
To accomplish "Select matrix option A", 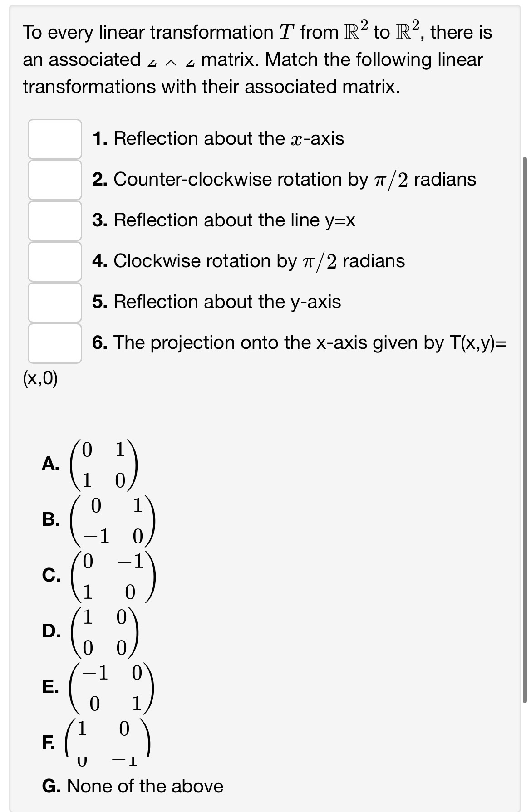I will coord(51,464).
